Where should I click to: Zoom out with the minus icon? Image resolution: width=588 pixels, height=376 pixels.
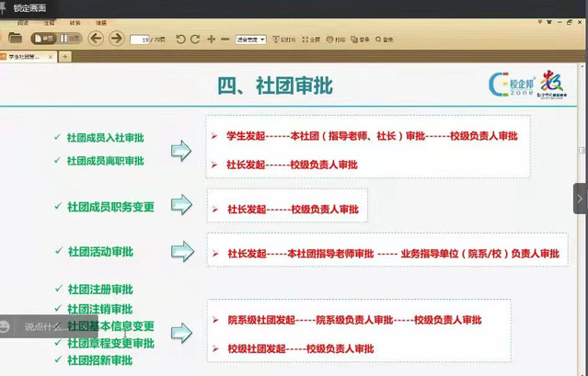(225, 40)
